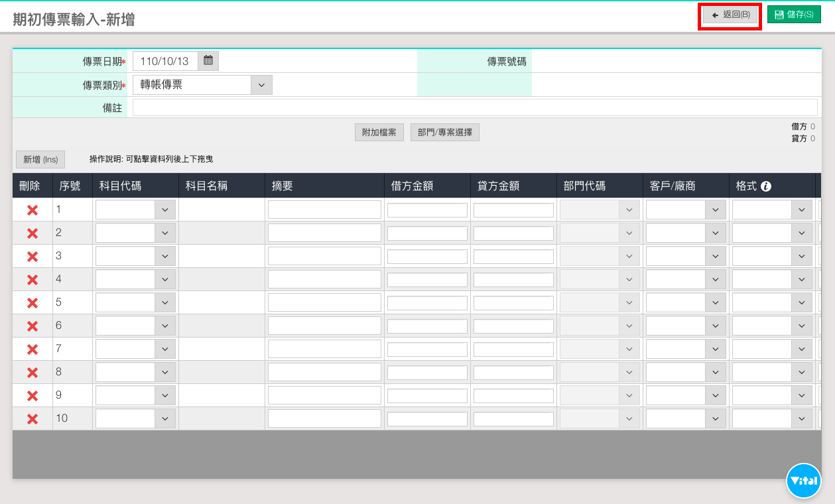Add a new row with 新增 (Ins)
The width and height of the screenshot is (835, 504).
click(x=40, y=159)
